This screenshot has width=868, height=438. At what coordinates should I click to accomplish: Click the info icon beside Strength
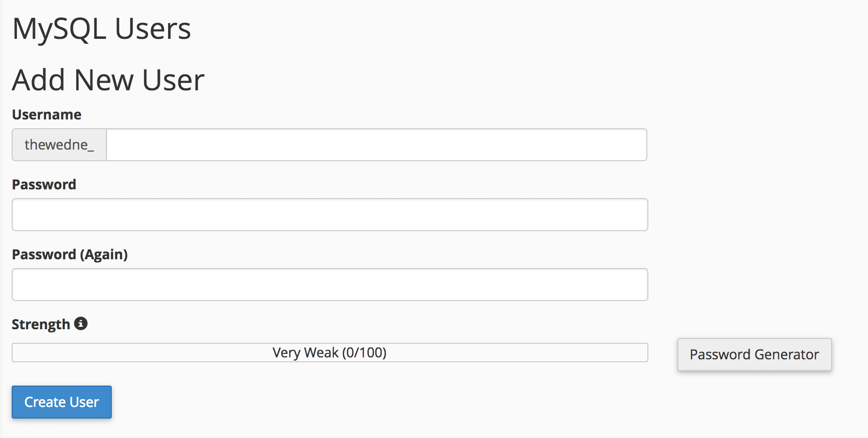81,323
